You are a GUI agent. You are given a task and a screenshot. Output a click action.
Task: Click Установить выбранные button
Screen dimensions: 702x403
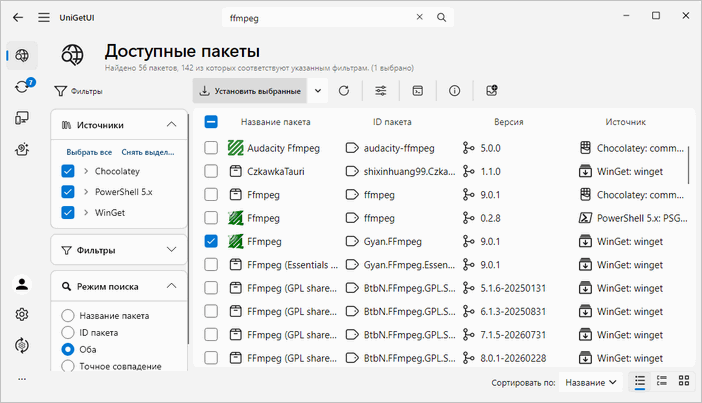(x=250, y=91)
